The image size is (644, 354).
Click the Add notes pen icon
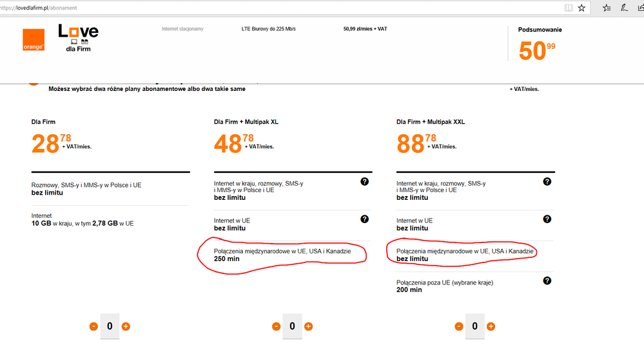(624, 8)
